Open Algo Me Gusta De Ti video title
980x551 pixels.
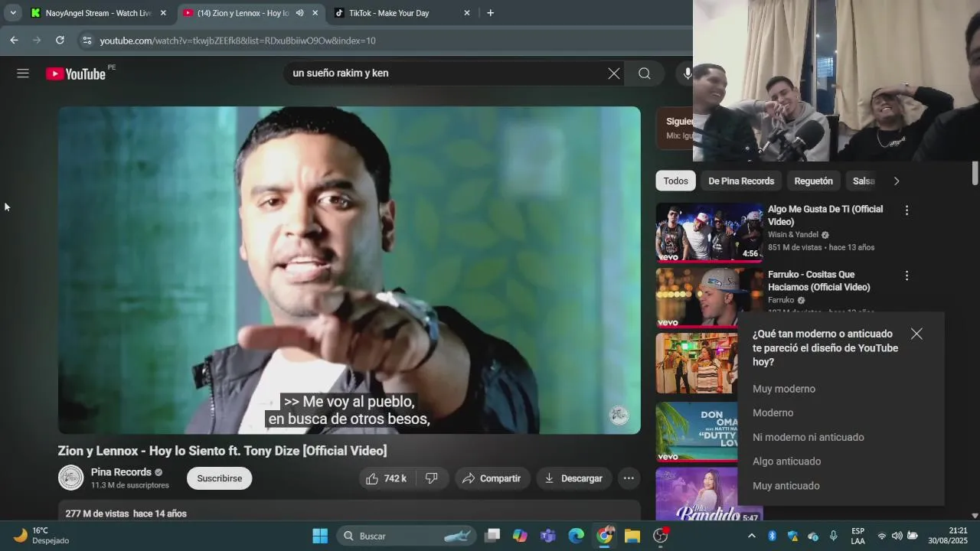(825, 215)
